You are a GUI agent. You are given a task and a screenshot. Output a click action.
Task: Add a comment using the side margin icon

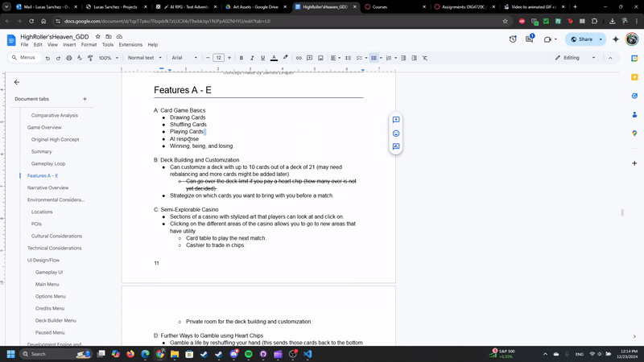point(396,120)
